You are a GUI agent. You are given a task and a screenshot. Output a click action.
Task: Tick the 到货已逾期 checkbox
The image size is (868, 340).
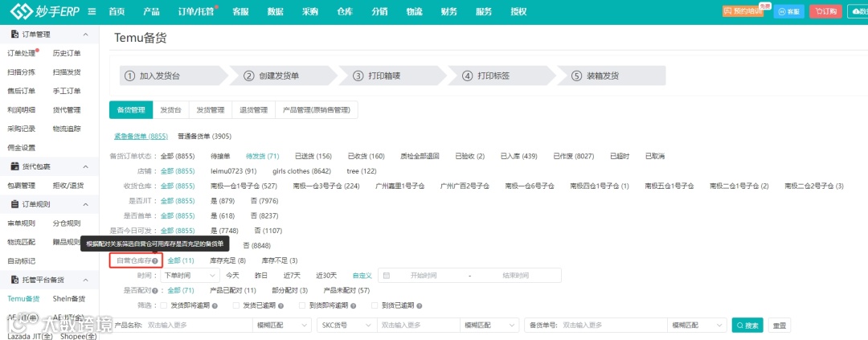[375, 305]
